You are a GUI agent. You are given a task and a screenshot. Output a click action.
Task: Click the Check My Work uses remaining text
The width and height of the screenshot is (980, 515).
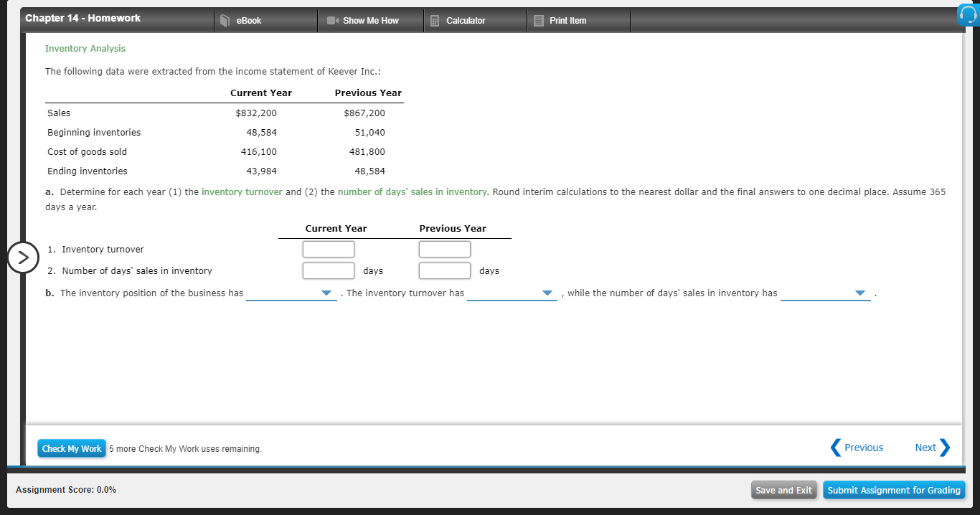click(x=185, y=449)
